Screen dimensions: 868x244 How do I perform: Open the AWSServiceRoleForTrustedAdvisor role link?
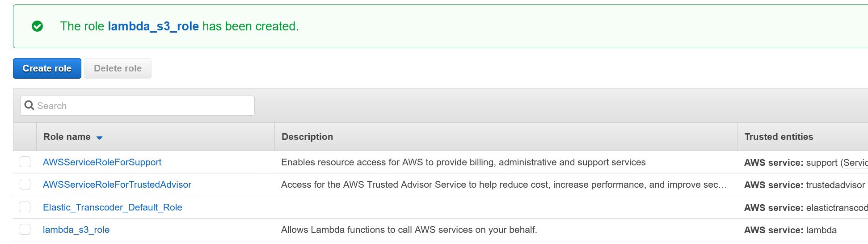[117, 185]
